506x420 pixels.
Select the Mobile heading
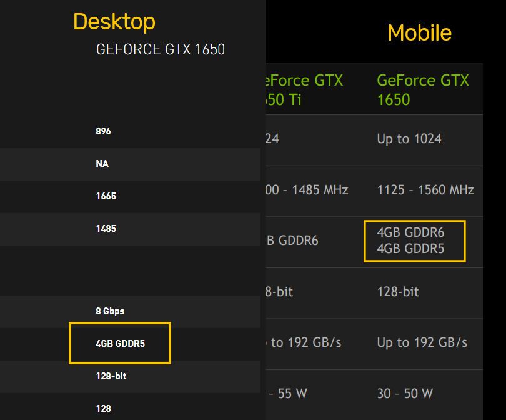pos(419,33)
